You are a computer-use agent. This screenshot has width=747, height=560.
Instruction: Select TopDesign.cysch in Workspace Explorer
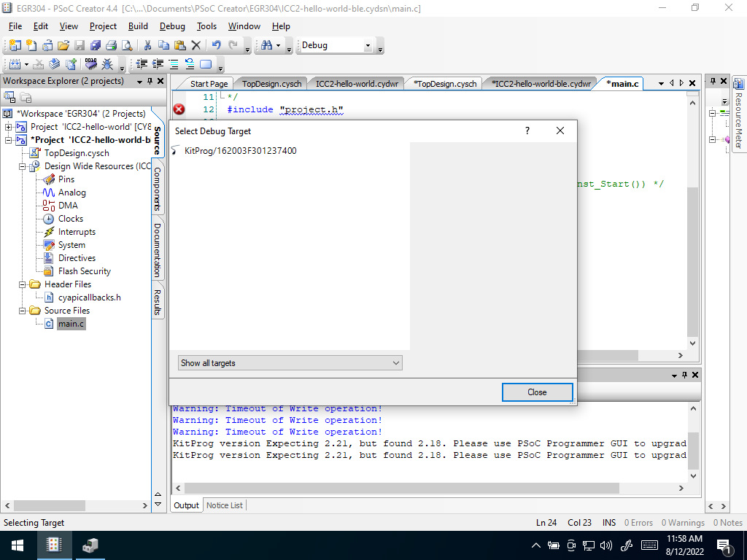(76, 153)
